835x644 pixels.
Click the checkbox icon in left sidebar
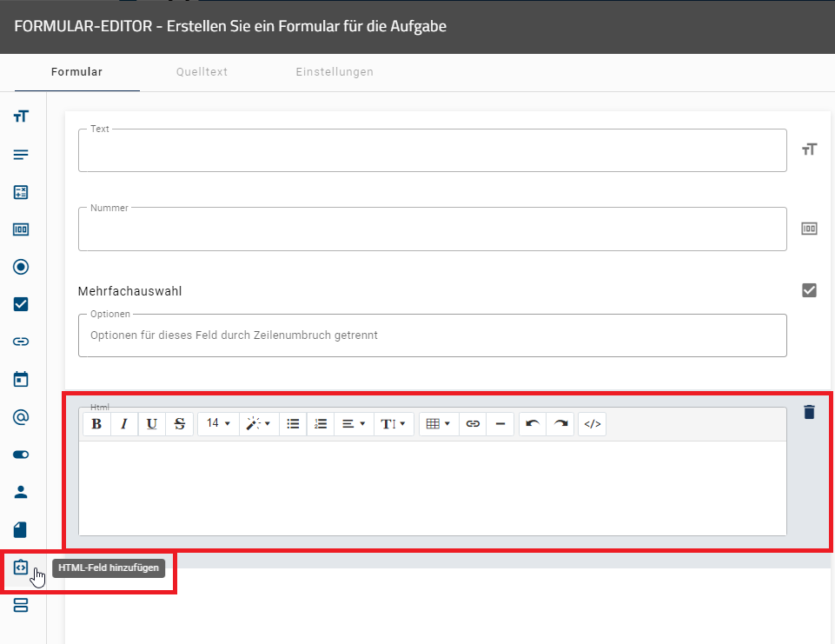tap(21, 304)
